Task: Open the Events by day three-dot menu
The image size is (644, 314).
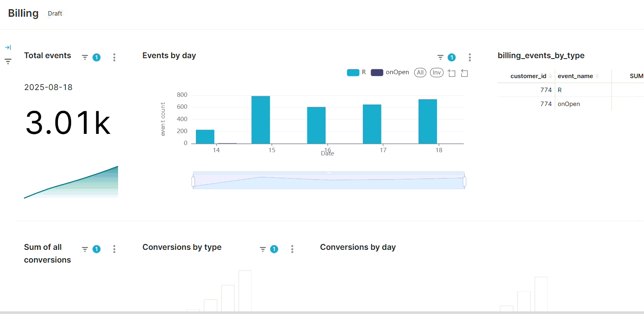Action: pyautogui.click(x=470, y=57)
